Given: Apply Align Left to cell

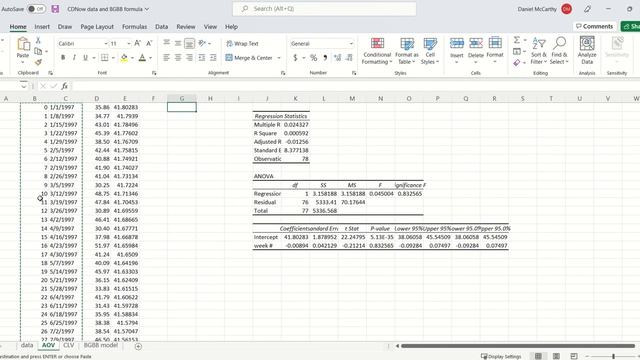Looking at the screenshot, I should tap(167, 58).
